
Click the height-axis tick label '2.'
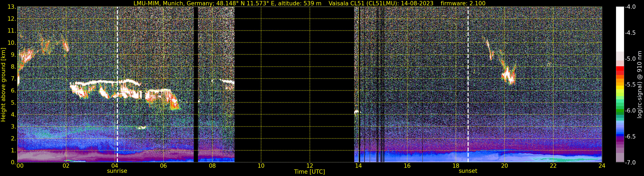point(13,138)
